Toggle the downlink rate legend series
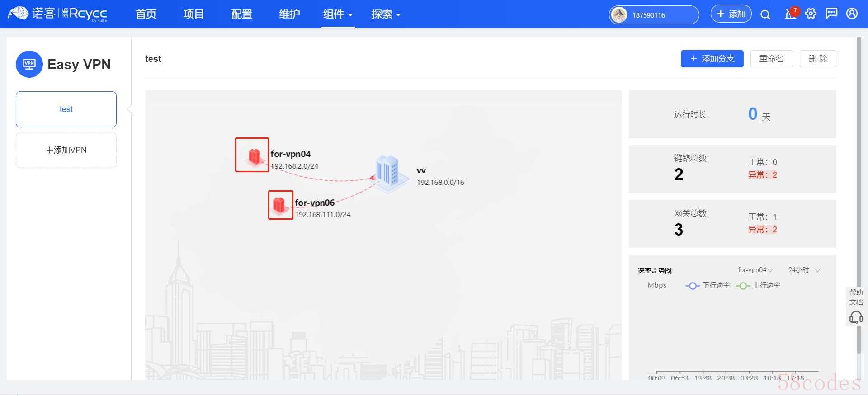The width and height of the screenshot is (868, 396). [708, 285]
